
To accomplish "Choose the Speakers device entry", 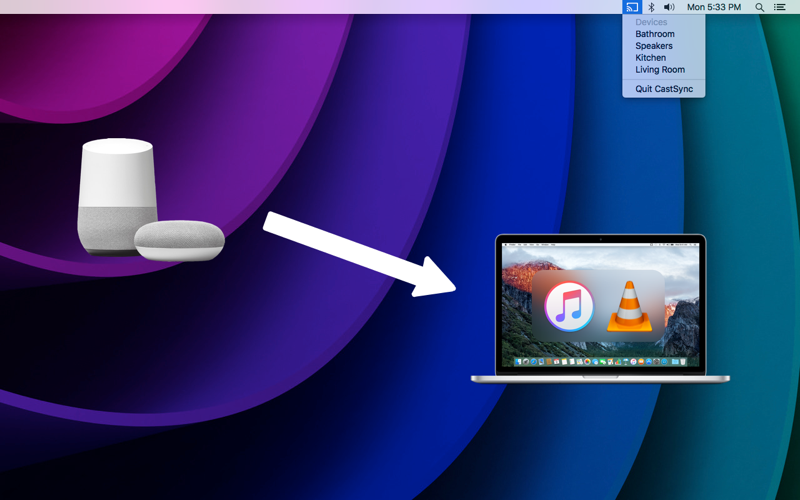I will click(x=654, y=46).
